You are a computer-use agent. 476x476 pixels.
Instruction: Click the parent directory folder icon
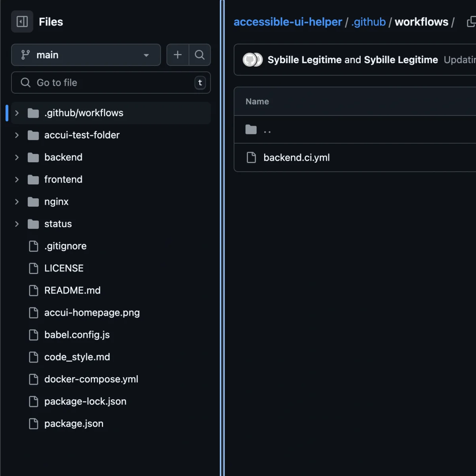point(251,130)
